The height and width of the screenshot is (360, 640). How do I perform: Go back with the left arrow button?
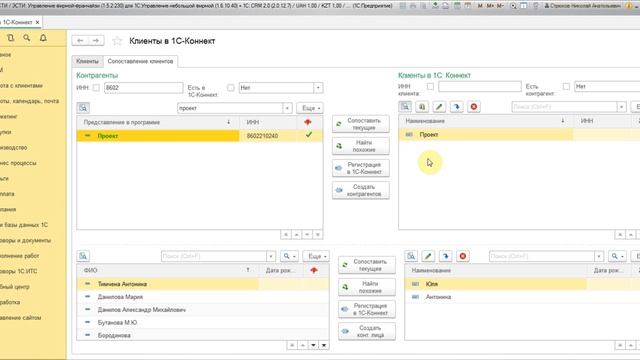point(80,41)
